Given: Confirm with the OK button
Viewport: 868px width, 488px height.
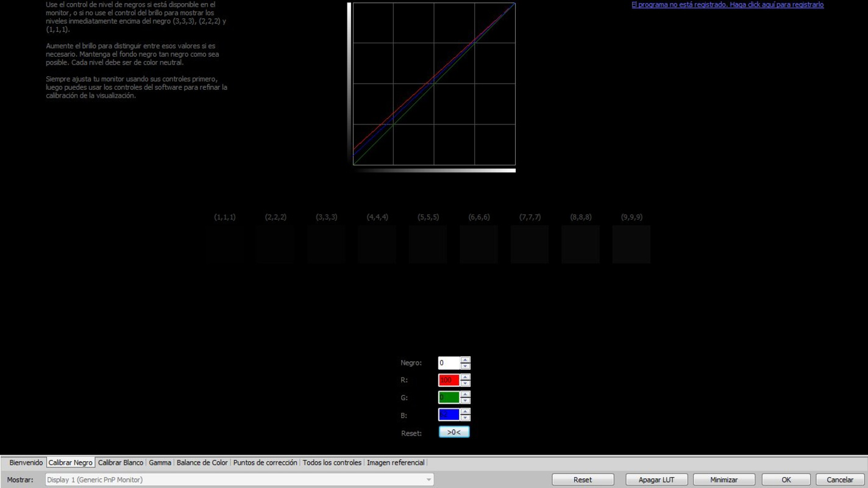Looking at the screenshot, I should pyautogui.click(x=786, y=479).
